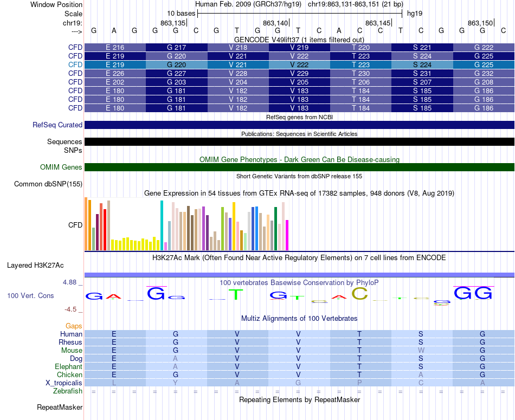This screenshot has height=420, width=515.
Task: Click the dark green OMIM Genes bar
Action: (299, 167)
